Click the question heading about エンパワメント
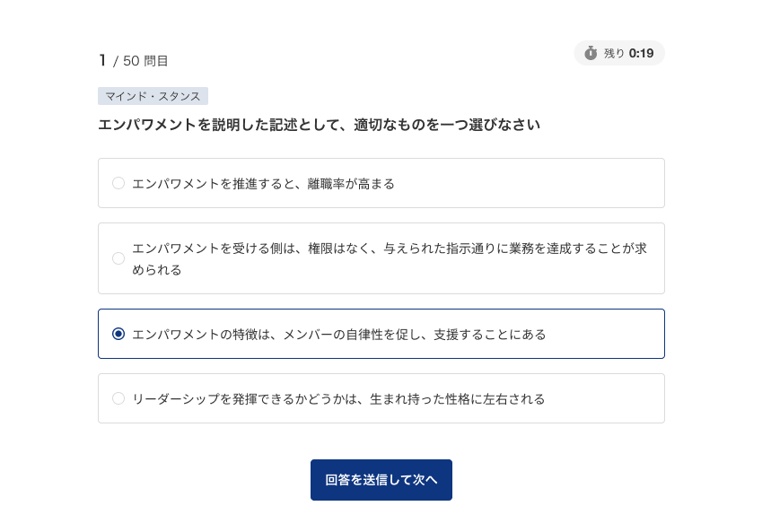The height and width of the screenshot is (532, 771). [319, 125]
